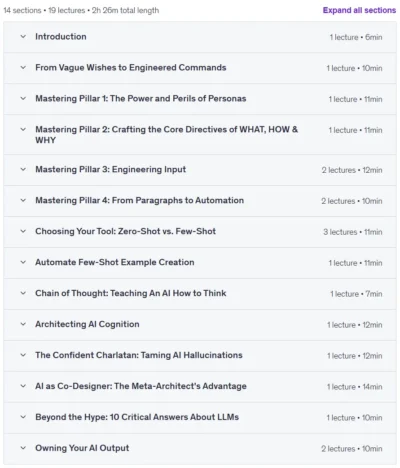
Task: Expand chevron beside Chain of Thought
Action: click(x=23, y=293)
